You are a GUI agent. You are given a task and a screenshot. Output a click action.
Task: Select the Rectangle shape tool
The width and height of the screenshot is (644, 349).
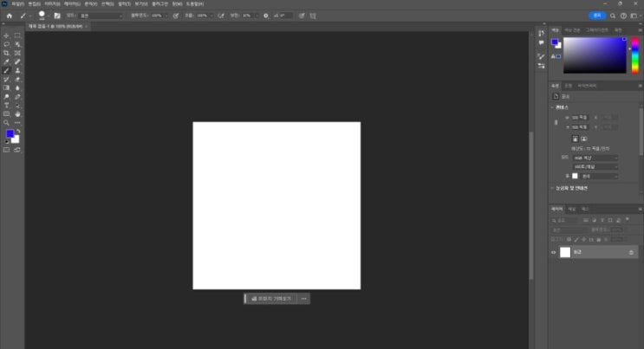coord(6,114)
